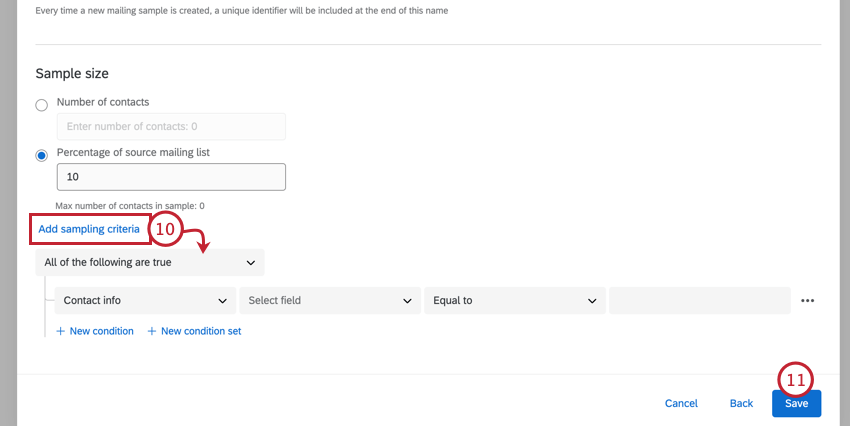Viewport: 850px width, 426px height.
Task: Open the Select field dropdown
Action: click(330, 301)
